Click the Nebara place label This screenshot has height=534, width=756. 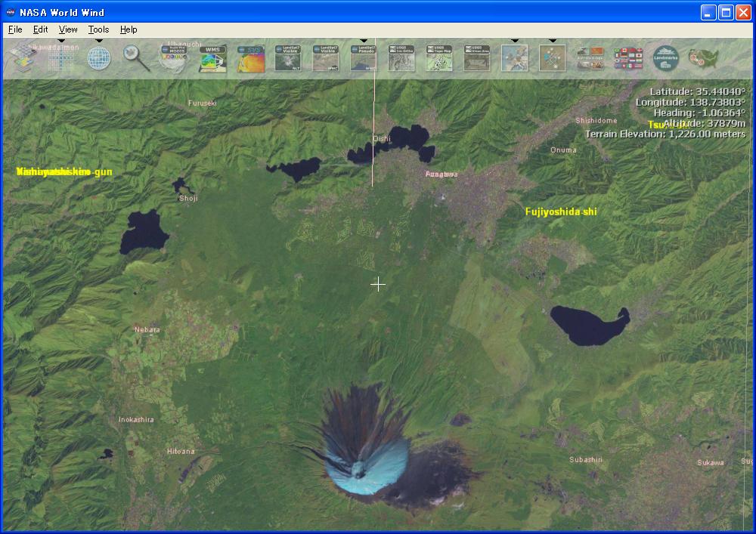click(x=147, y=330)
